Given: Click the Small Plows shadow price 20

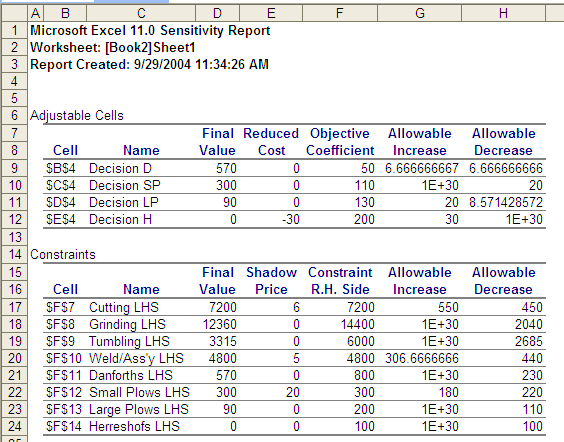Looking at the screenshot, I should (x=292, y=392).
